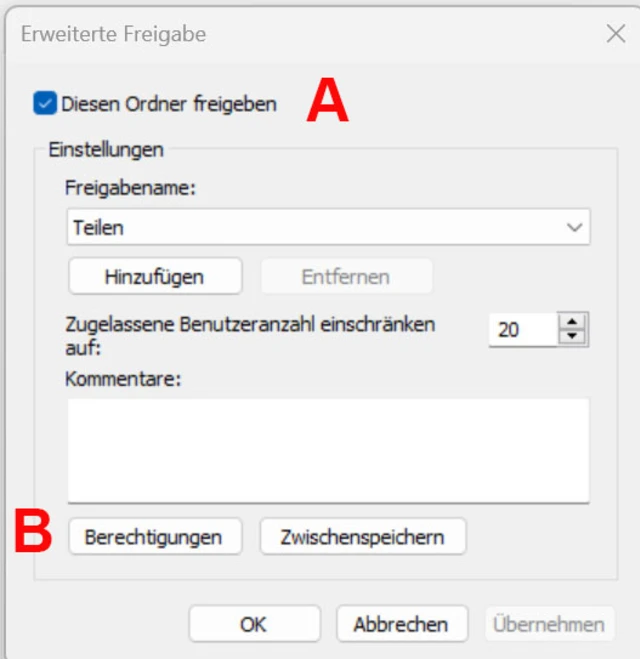This screenshot has height=659, width=640.
Task: Click the red letter A annotation
Action: click(327, 102)
